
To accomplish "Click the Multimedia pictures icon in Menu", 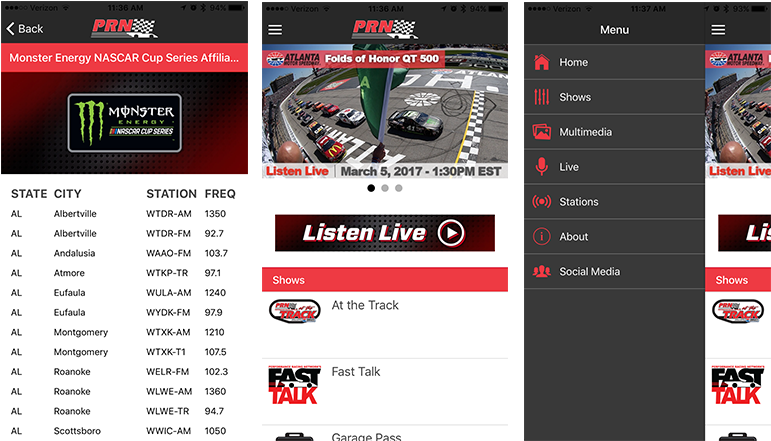I will pos(541,132).
